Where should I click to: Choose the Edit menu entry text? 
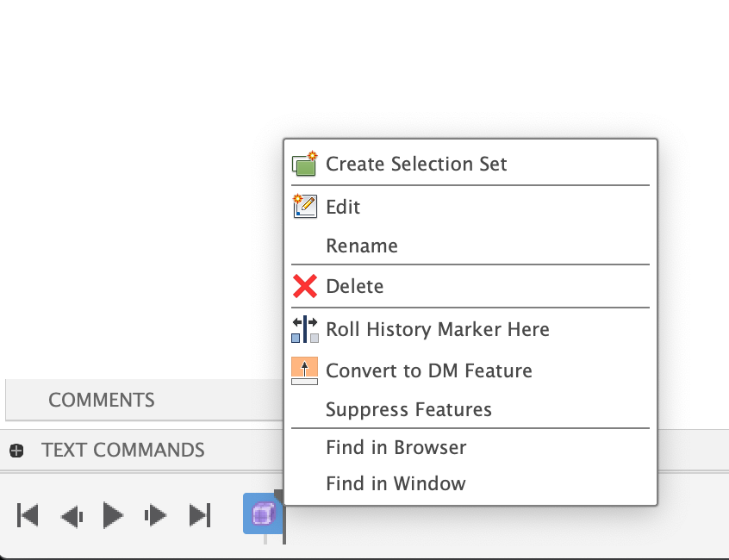tap(343, 207)
